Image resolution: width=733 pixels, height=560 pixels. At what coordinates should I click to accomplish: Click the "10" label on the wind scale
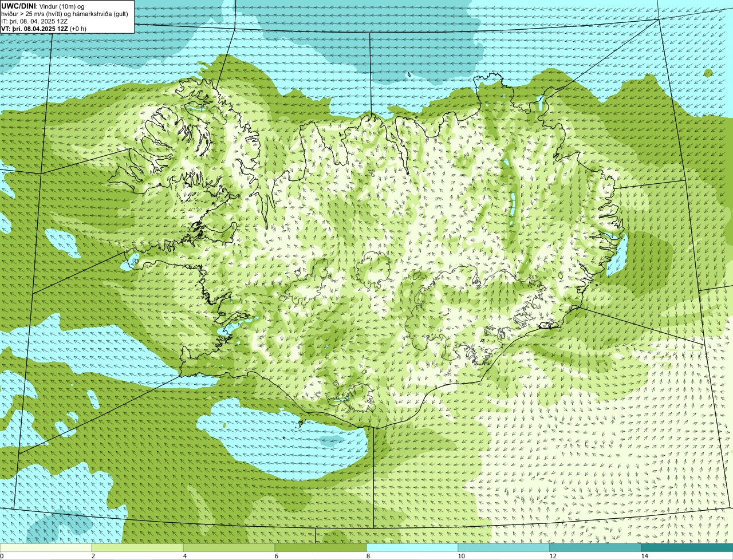tap(461, 556)
